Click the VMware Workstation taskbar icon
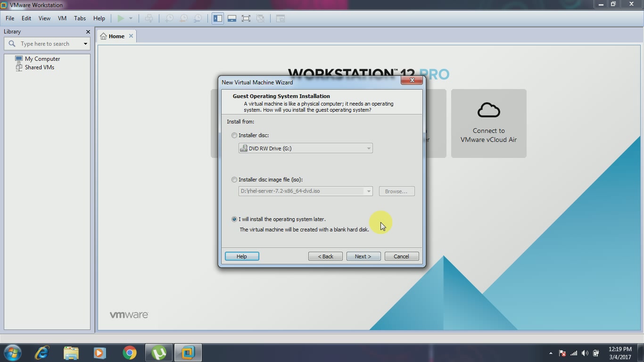Screen dimensions: 644x362 188,353
